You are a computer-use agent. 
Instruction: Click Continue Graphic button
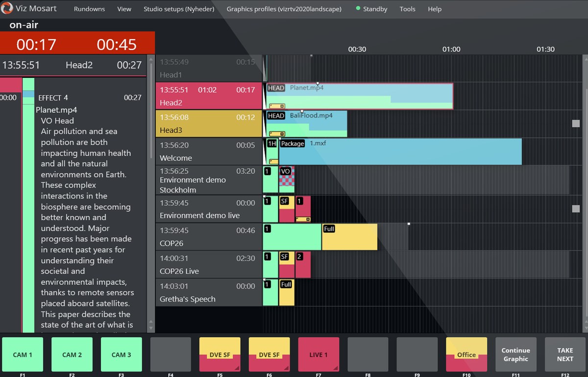tap(516, 354)
